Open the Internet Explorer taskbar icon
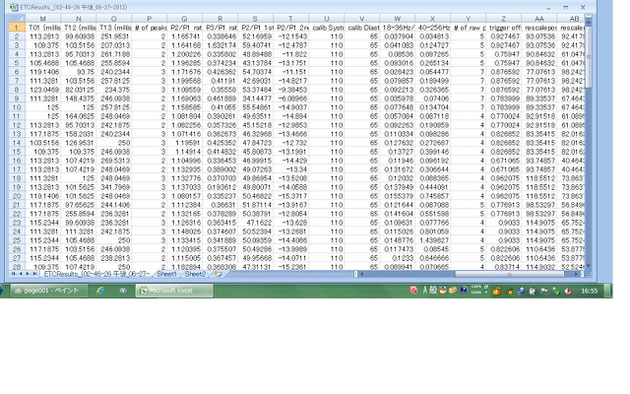This screenshot has height=394, width=630. (100, 290)
